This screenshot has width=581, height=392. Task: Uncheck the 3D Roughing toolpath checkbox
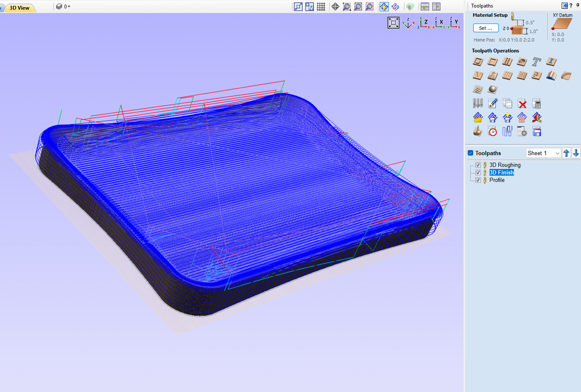[478, 165]
